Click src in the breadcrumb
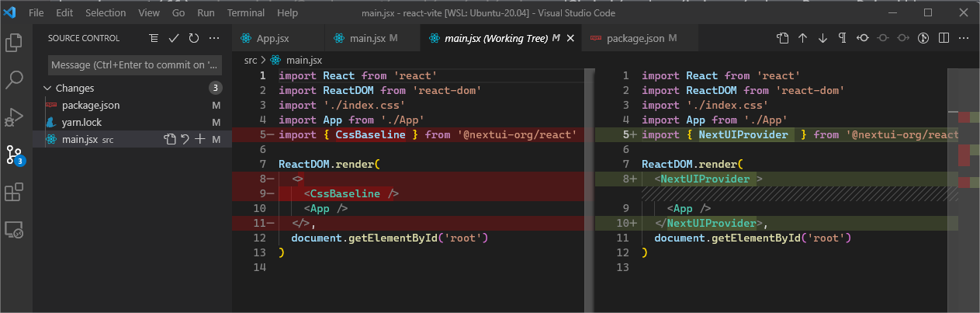 249,60
